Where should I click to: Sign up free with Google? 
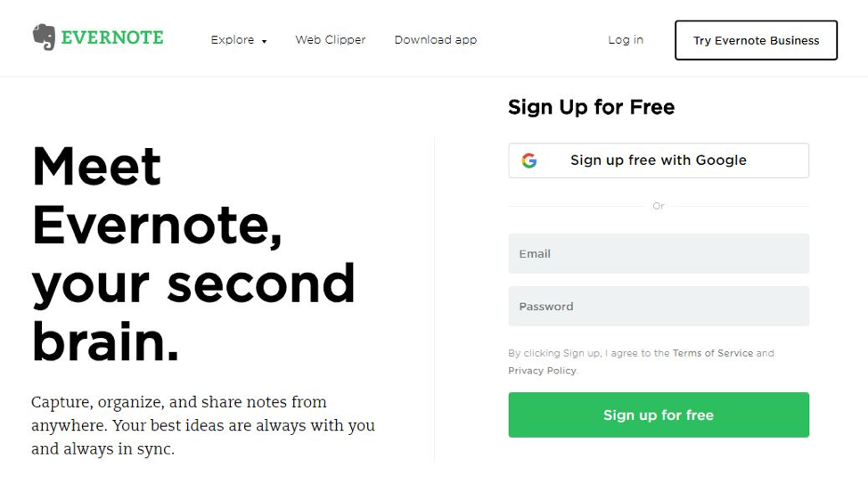click(x=659, y=160)
